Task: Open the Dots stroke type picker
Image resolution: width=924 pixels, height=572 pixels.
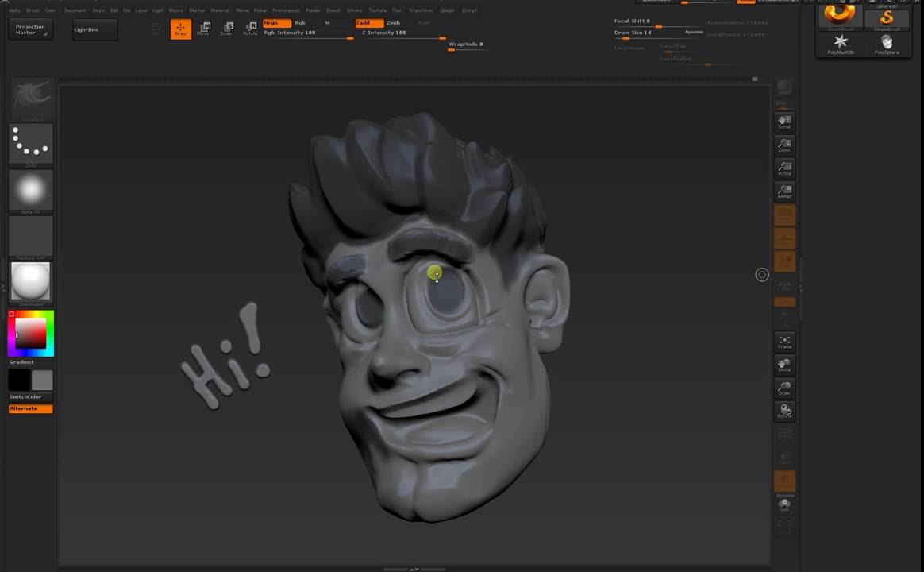Action: (x=31, y=145)
